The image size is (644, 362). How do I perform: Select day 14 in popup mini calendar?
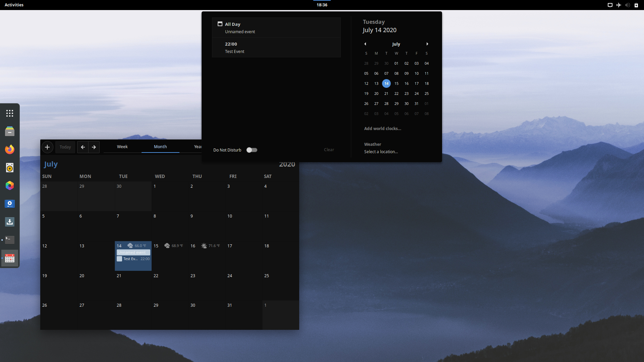tap(386, 83)
